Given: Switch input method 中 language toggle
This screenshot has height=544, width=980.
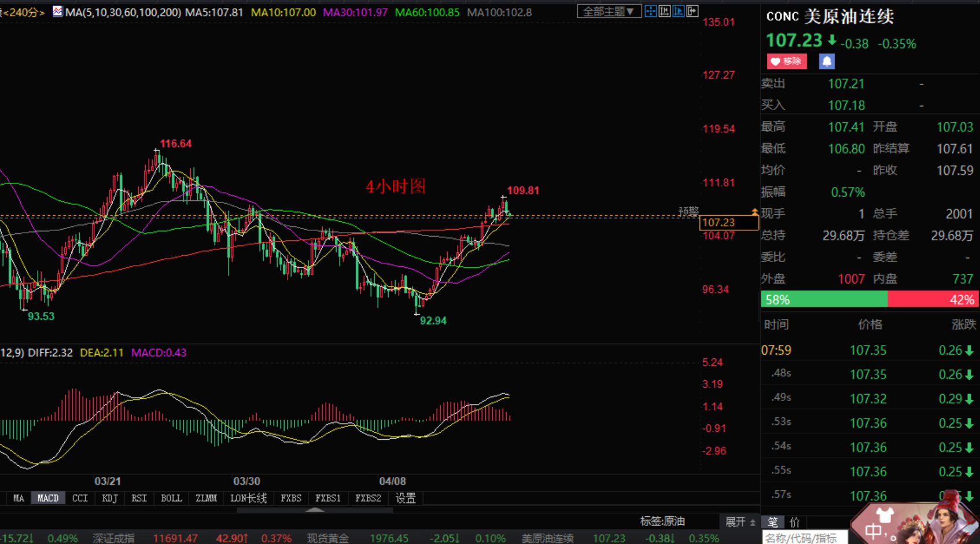Looking at the screenshot, I should [872, 531].
